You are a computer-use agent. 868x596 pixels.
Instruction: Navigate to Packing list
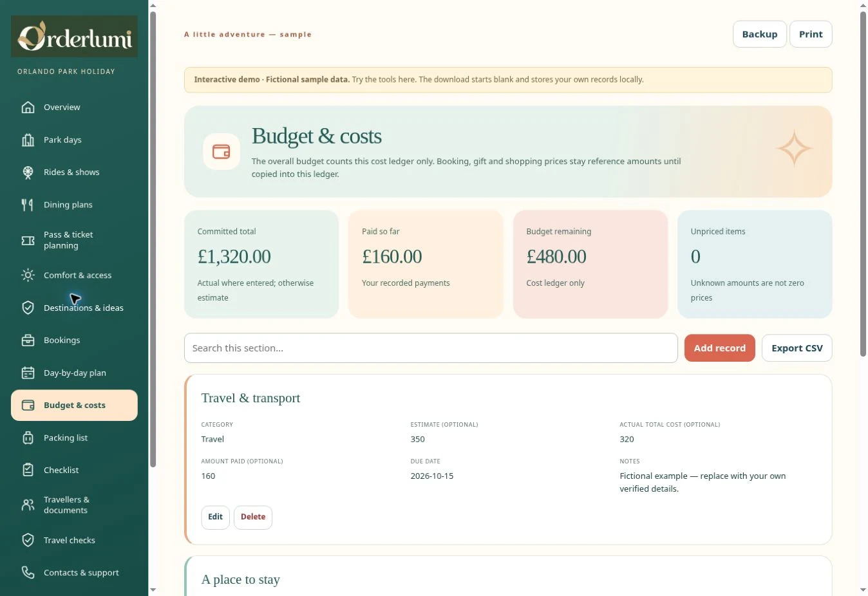tap(74, 438)
